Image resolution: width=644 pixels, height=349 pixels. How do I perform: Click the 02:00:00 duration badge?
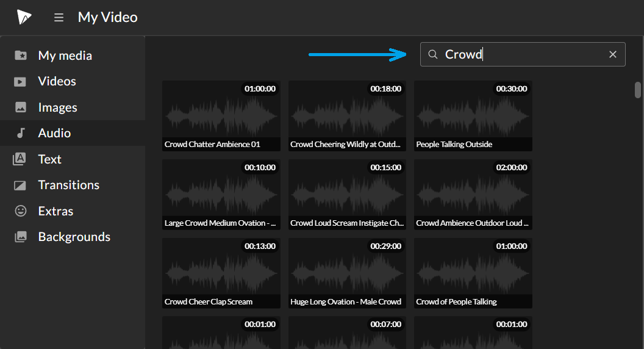pyautogui.click(x=512, y=168)
